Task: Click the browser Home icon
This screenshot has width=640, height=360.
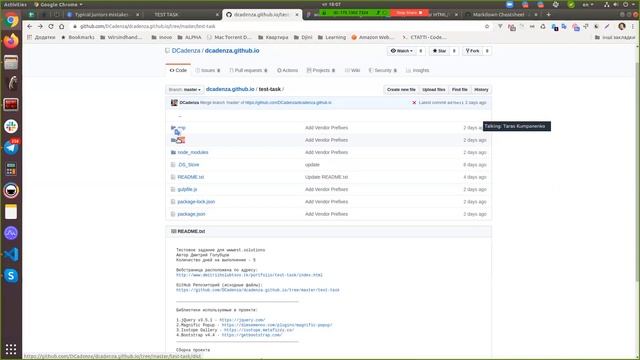Action: coord(62,26)
